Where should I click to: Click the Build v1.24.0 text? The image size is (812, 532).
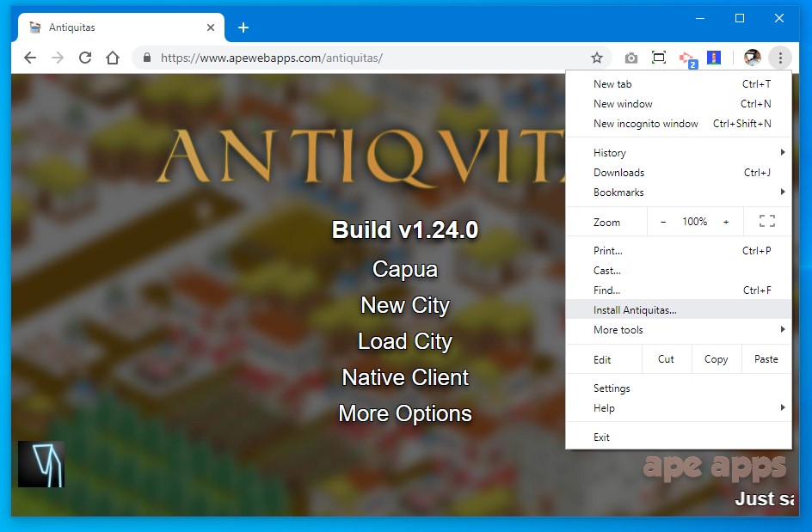click(x=405, y=229)
